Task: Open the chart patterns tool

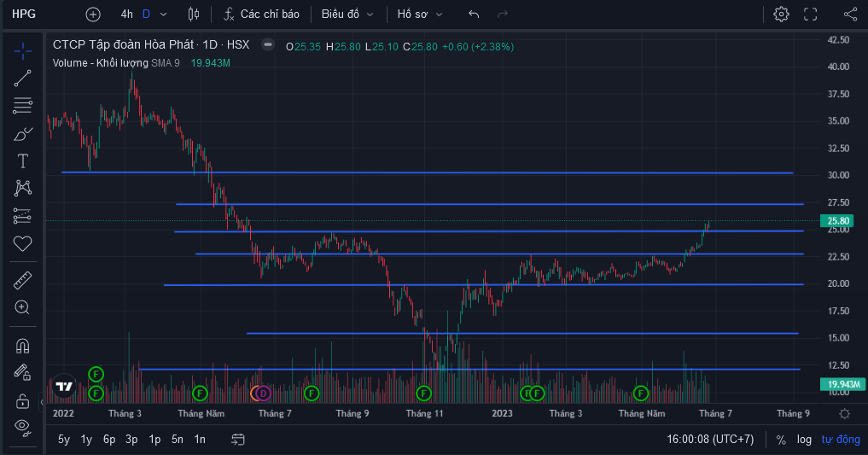Action: tap(23, 188)
